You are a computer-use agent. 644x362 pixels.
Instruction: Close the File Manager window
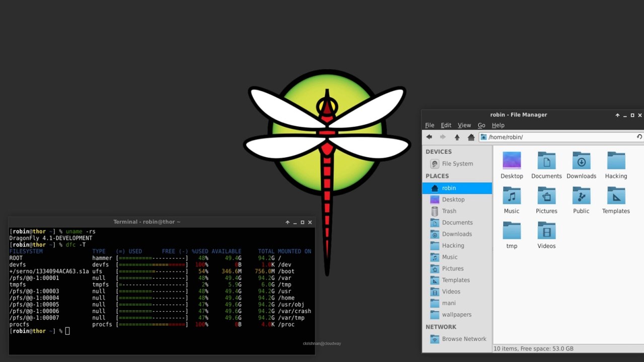pyautogui.click(x=640, y=115)
